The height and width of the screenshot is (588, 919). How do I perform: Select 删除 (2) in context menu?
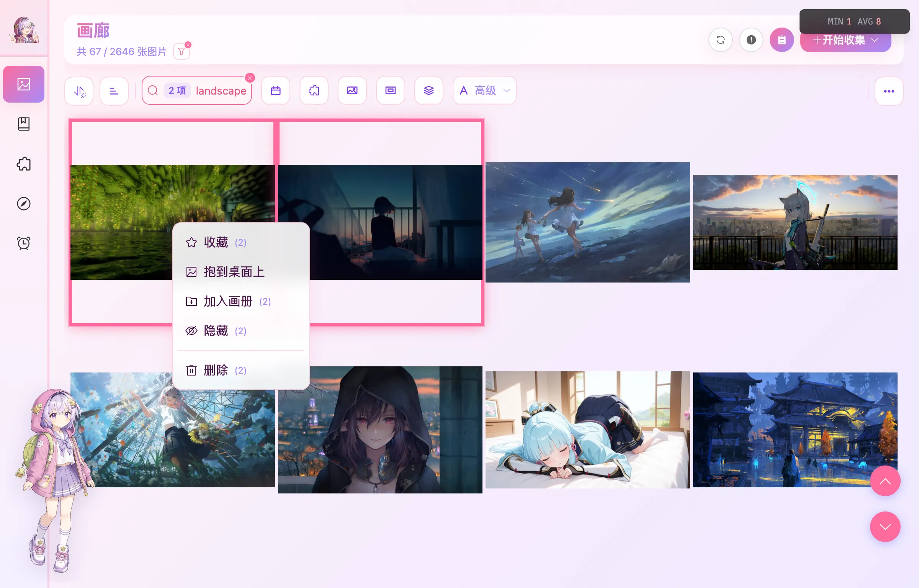[x=241, y=370]
